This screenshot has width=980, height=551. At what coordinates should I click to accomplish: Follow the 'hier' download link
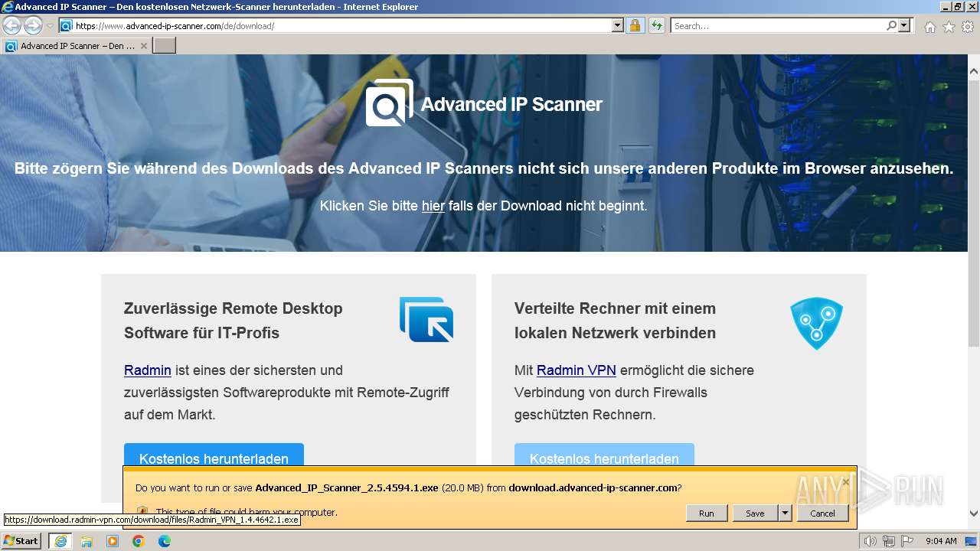pos(433,206)
